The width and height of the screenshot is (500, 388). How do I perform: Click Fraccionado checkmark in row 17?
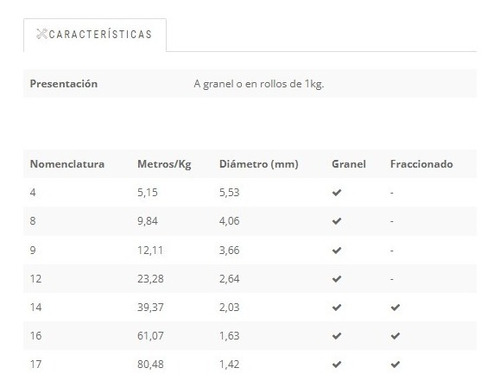pyautogui.click(x=395, y=364)
